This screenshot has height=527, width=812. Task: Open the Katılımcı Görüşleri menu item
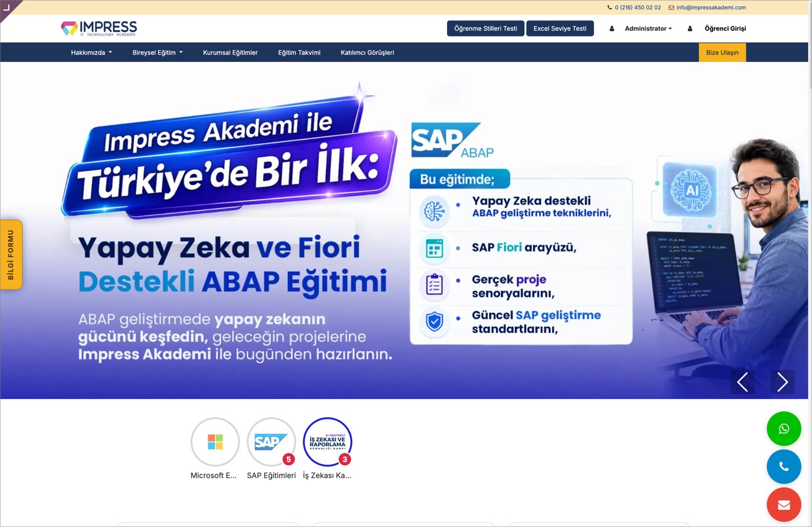pos(367,53)
